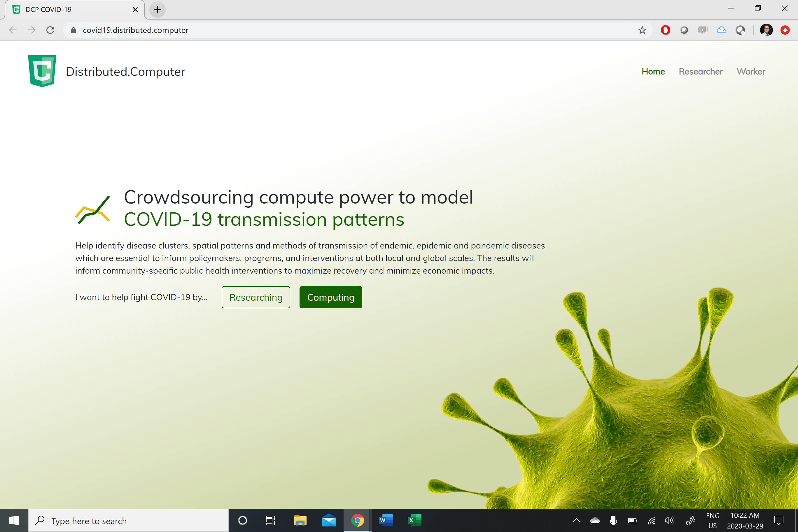The height and width of the screenshot is (532, 798).
Task: Launch Excel from the taskbar
Action: [x=414, y=520]
